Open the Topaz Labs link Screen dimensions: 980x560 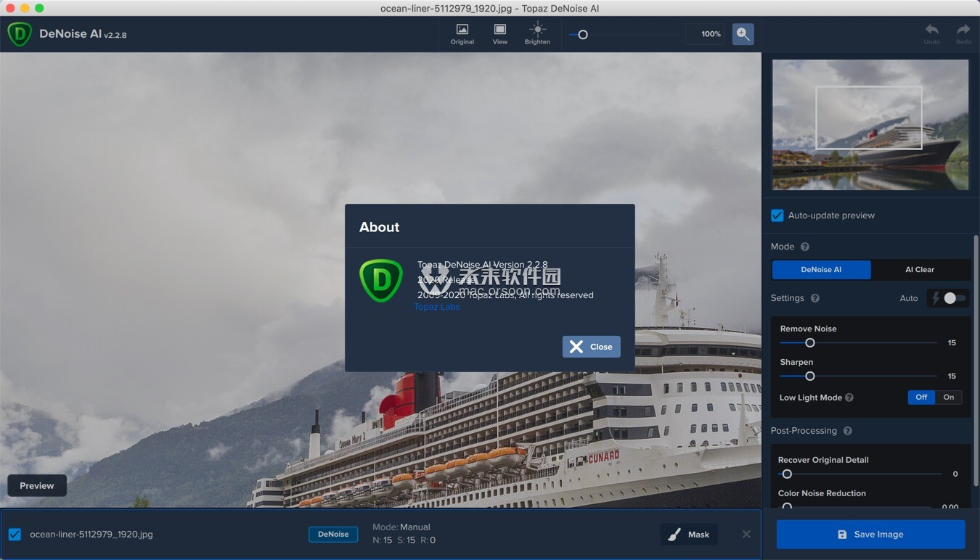point(436,307)
